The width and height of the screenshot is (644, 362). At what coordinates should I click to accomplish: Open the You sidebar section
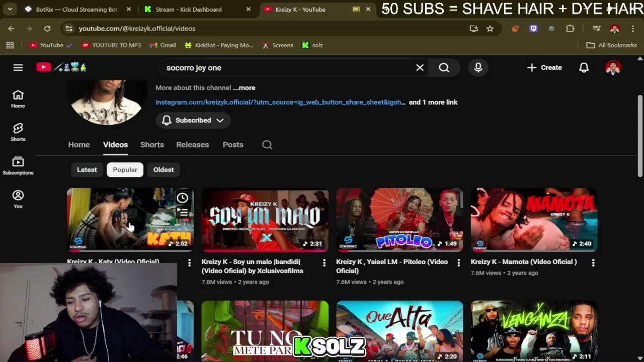pyautogui.click(x=18, y=199)
